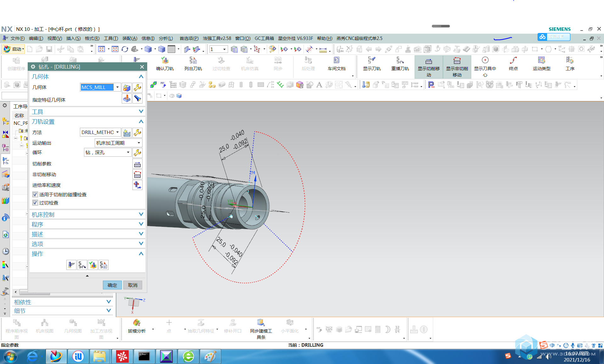
Task: Open 切削参数 cutting parameters icon
Action: [137, 164]
